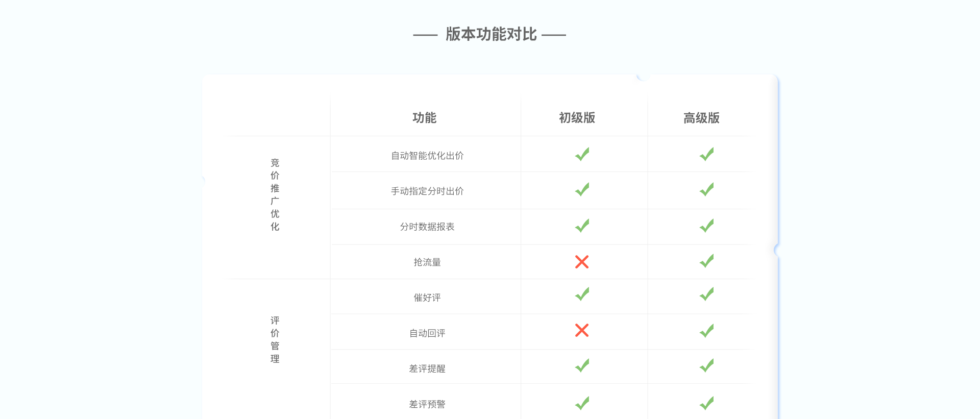The image size is (980, 419).
Task: Click the 高级版 checkmark for 差评预警
Action: tap(706, 403)
